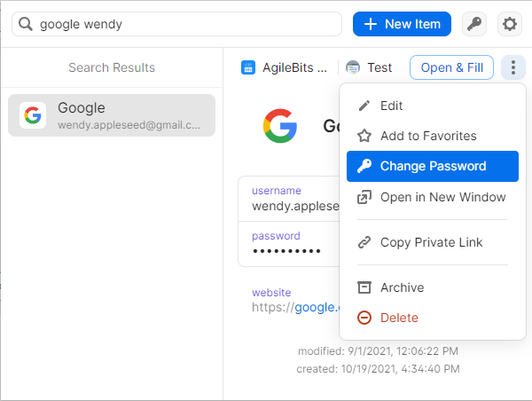Image resolution: width=532 pixels, height=401 pixels.
Task: Click the Open & Fill button
Action: 451,67
